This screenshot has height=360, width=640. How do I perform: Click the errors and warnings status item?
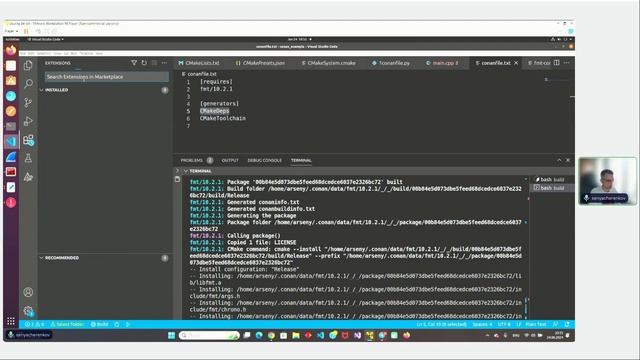(34, 324)
